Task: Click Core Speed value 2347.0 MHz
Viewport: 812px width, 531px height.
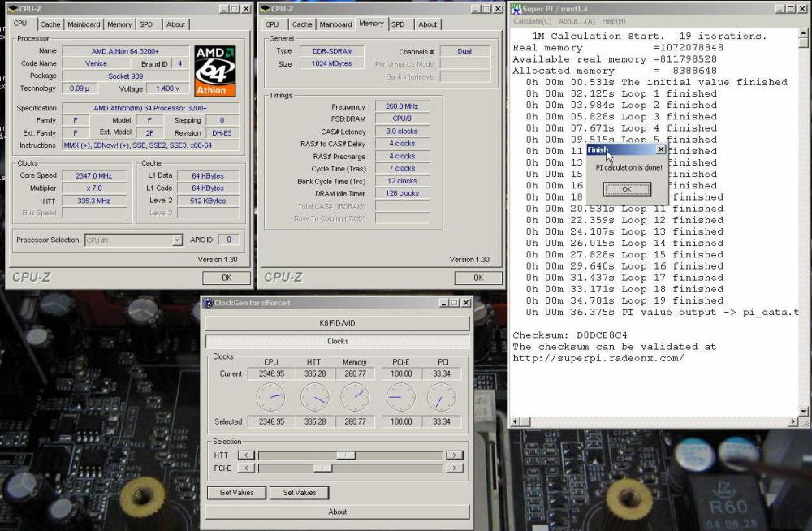Action: (x=93, y=175)
